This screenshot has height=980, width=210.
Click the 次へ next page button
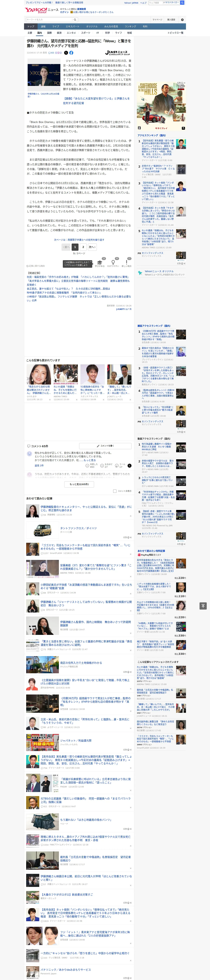pos(92,247)
